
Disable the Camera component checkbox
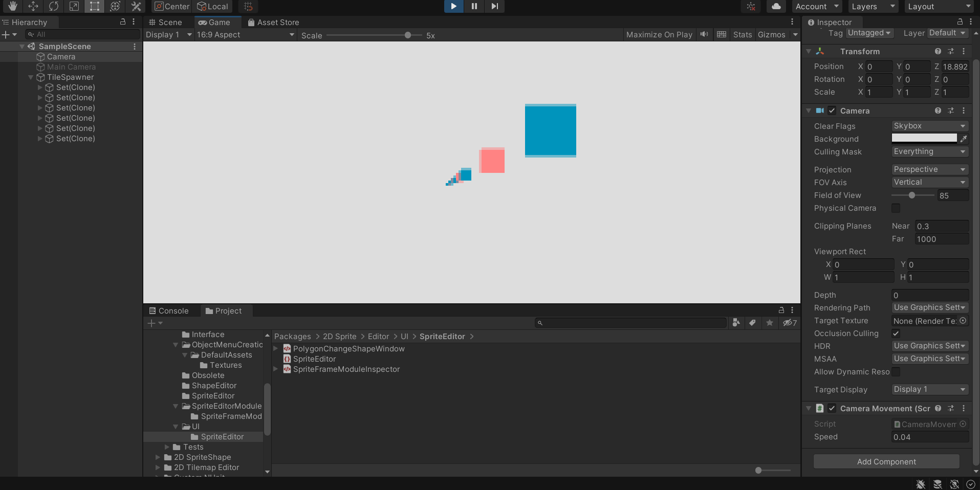coord(832,110)
